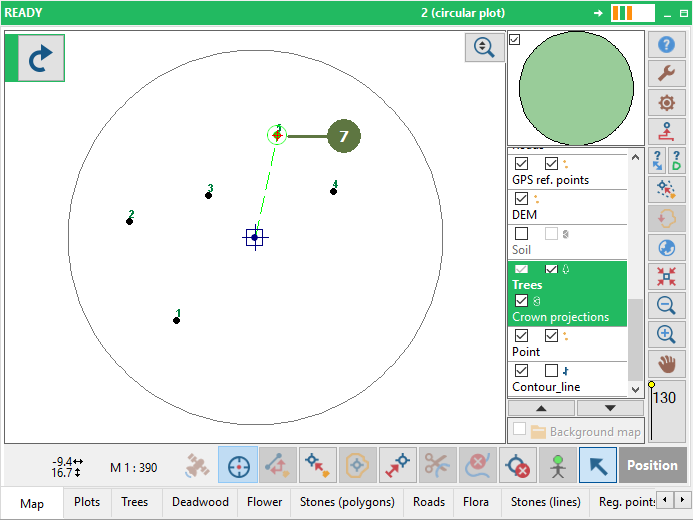Click the line vertex edit tool
The image size is (693, 520).
point(278,465)
